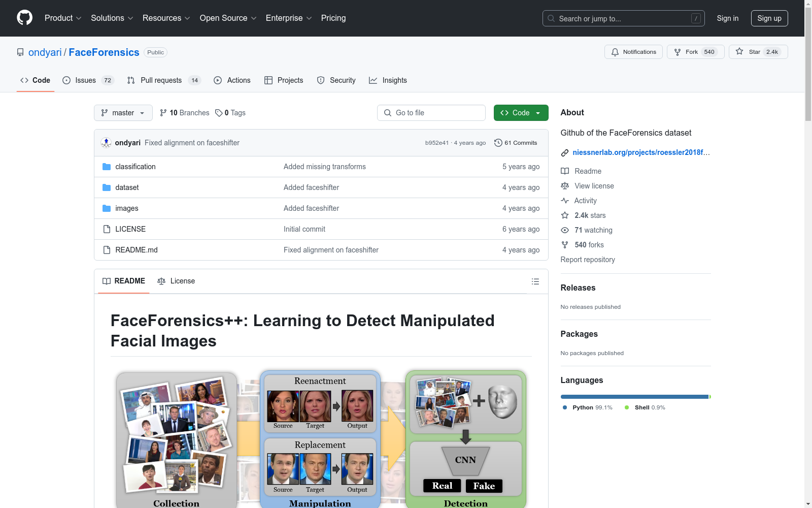The height and width of the screenshot is (508, 812).
Task: Click the tag icon beside 0 Tags
Action: pos(219,113)
